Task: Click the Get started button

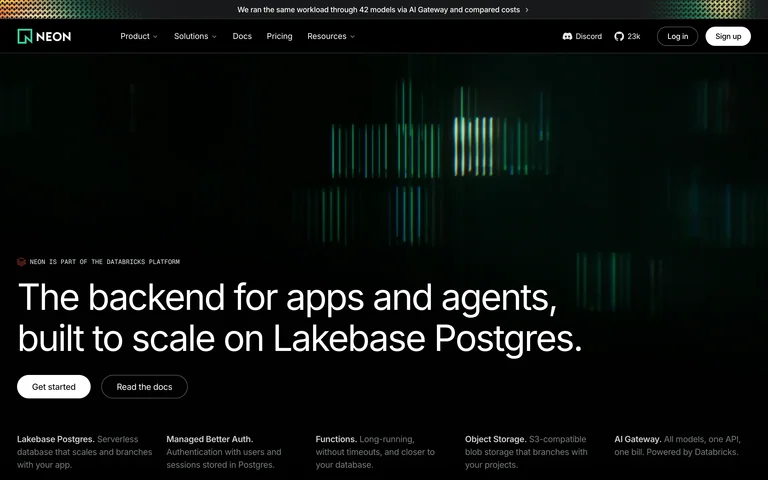Action: [x=54, y=387]
